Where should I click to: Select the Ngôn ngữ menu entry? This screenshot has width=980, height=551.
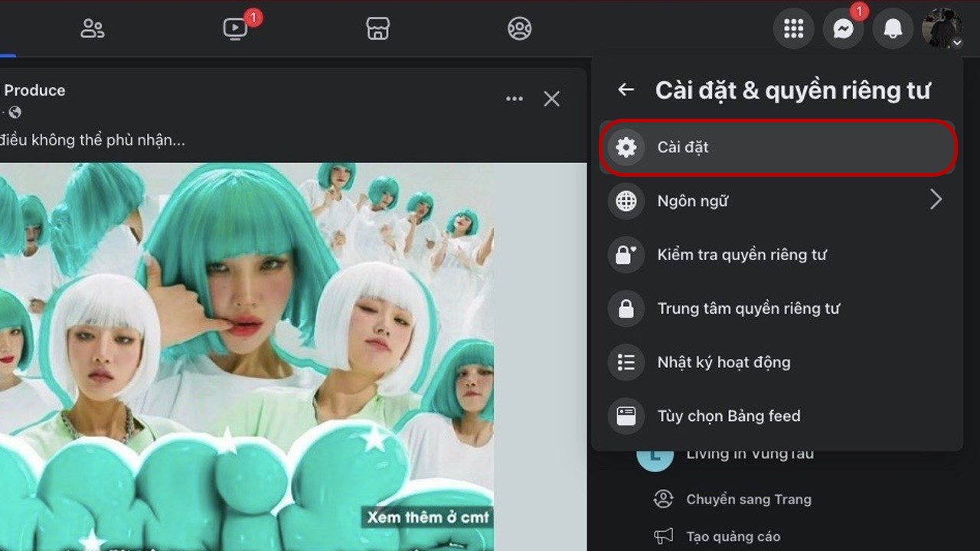[777, 201]
